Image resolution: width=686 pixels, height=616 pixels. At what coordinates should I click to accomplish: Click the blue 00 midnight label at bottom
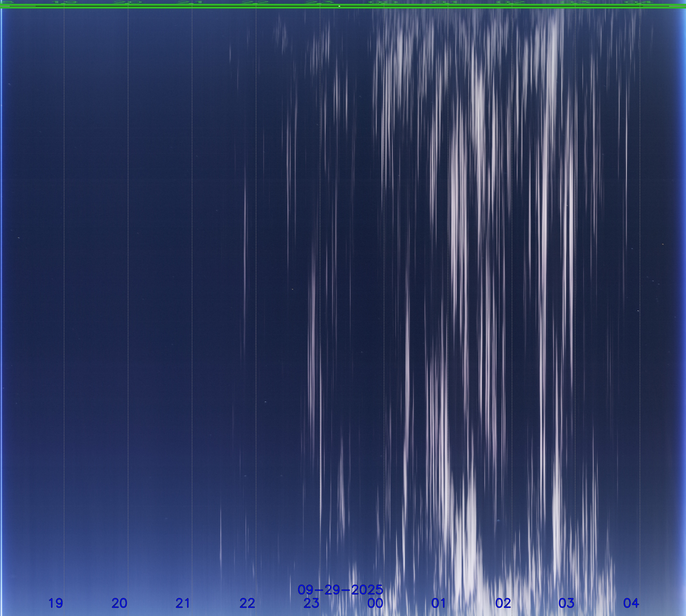(375, 603)
